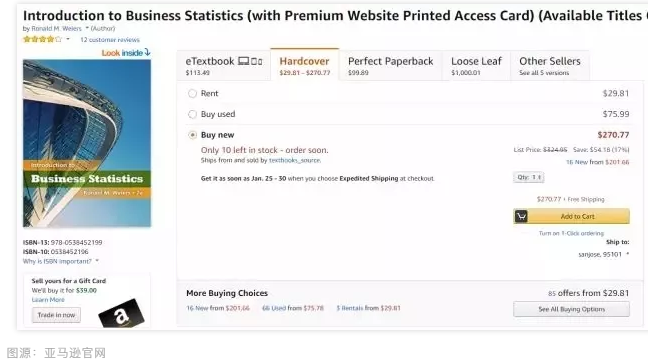This screenshot has width=648, height=363.
Task: Select the Buy new radio button
Action: point(192,135)
